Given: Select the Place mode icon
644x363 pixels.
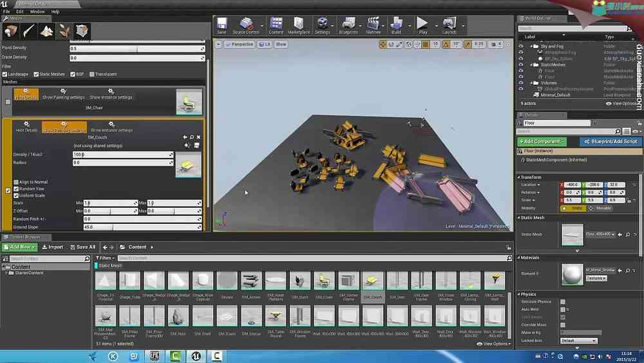Looking at the screenshot, I should point(11,31).
